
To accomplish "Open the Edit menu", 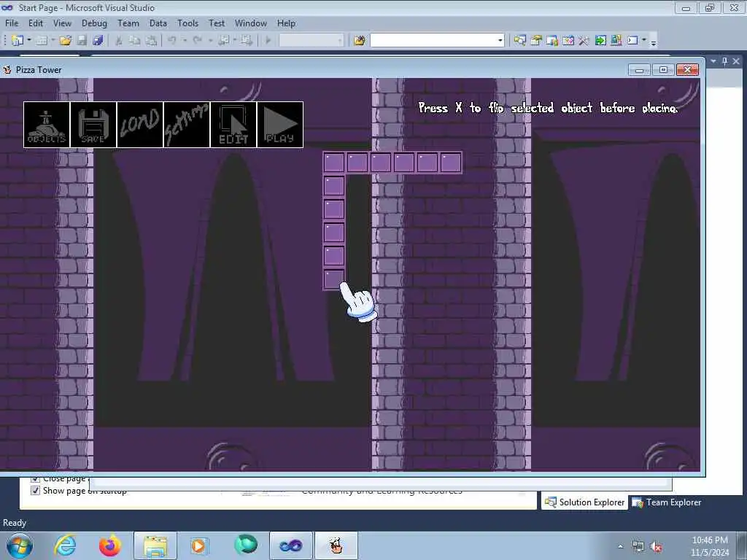I will [36, 23].
